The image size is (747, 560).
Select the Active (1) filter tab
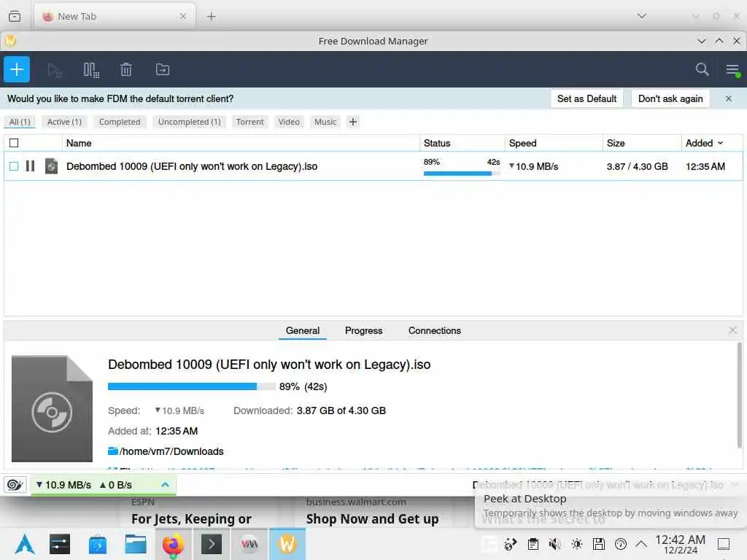point(64,122)
